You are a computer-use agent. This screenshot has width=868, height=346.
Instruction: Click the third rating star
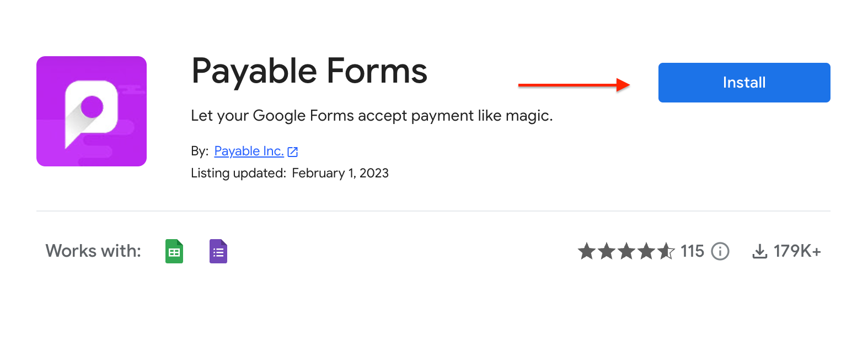626,251
